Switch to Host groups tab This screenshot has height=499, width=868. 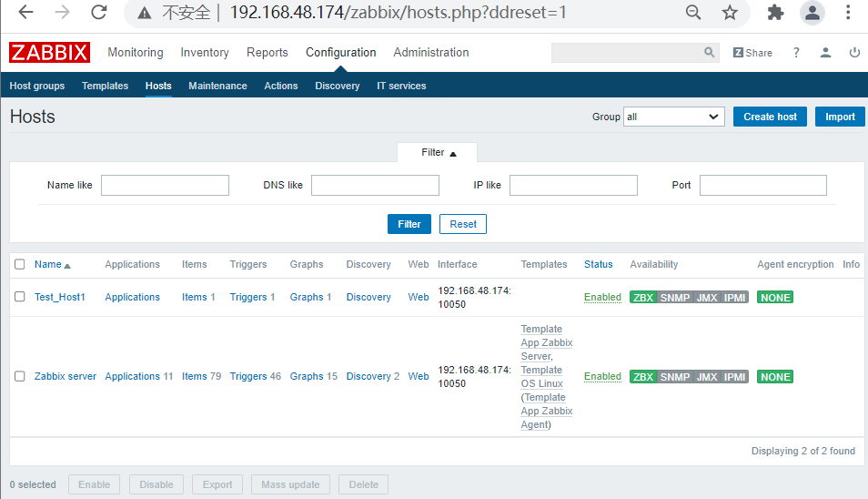click(37, 86)
